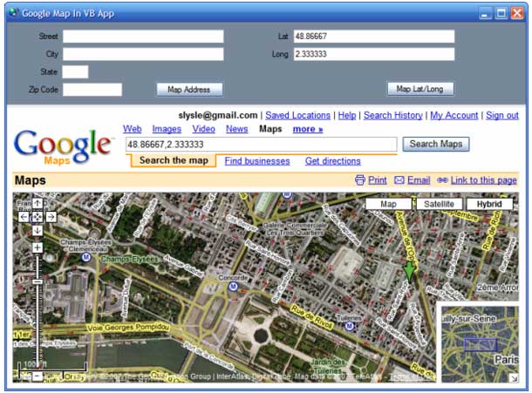Image resolution: width=532 pixels, height=393 pixels.
Task: Pan the map left with the arrow
Action: 24,217
